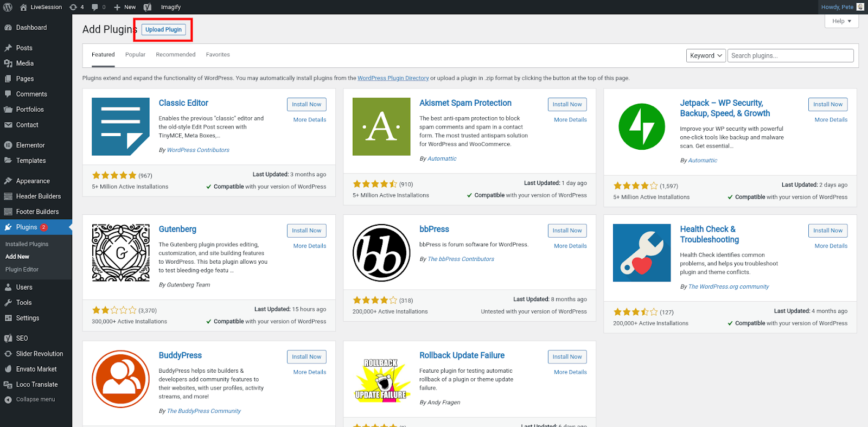868x427 pixels.
Task: Open the Tools menu
Action: point(24,303)
